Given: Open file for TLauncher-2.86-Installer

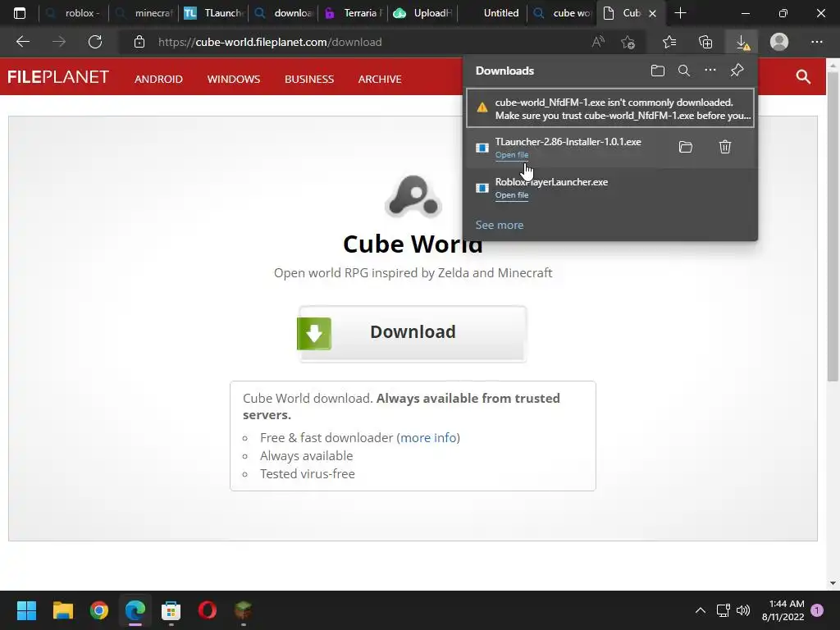Looking at the screenshot, I should (x=512, y=155).
